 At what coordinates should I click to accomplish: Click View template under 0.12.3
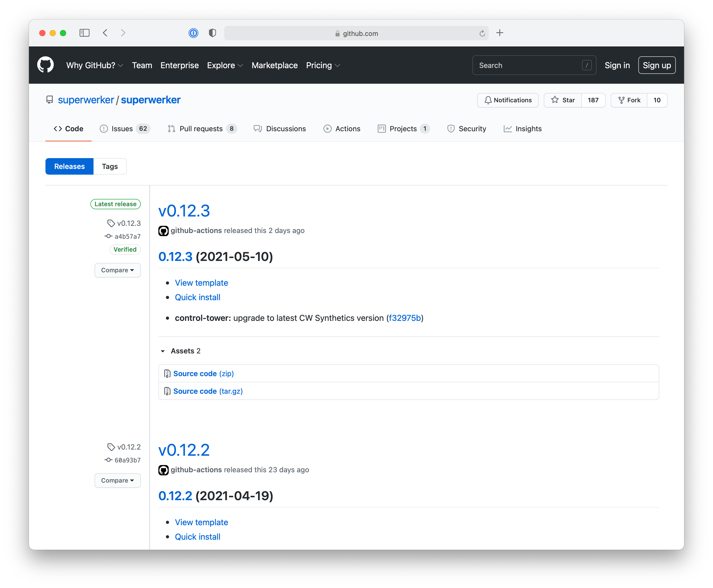pos(202,283)
